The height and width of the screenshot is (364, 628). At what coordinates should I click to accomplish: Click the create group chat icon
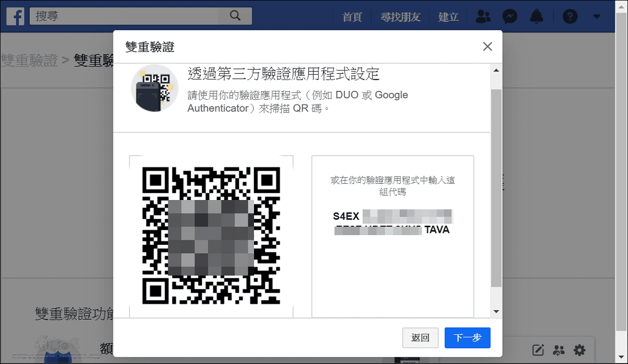click(559, 350)
